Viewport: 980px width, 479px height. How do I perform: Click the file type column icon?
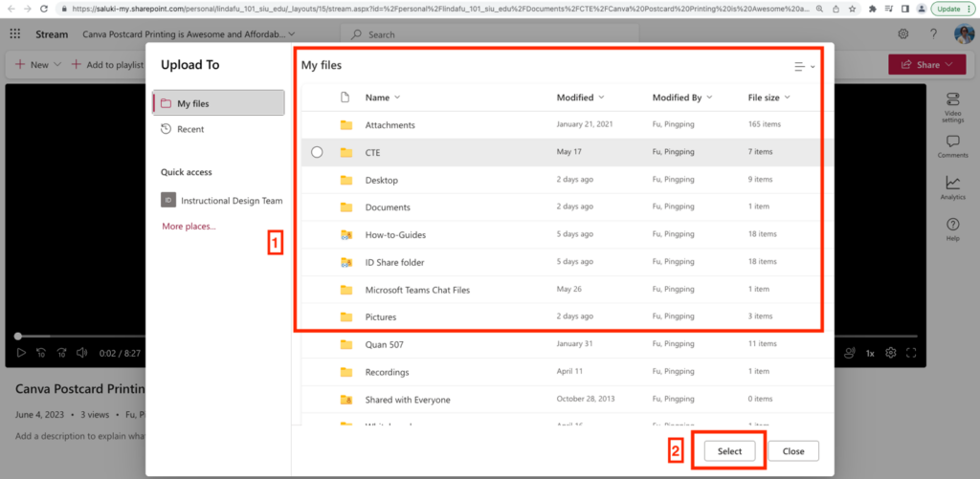point(345,98)
